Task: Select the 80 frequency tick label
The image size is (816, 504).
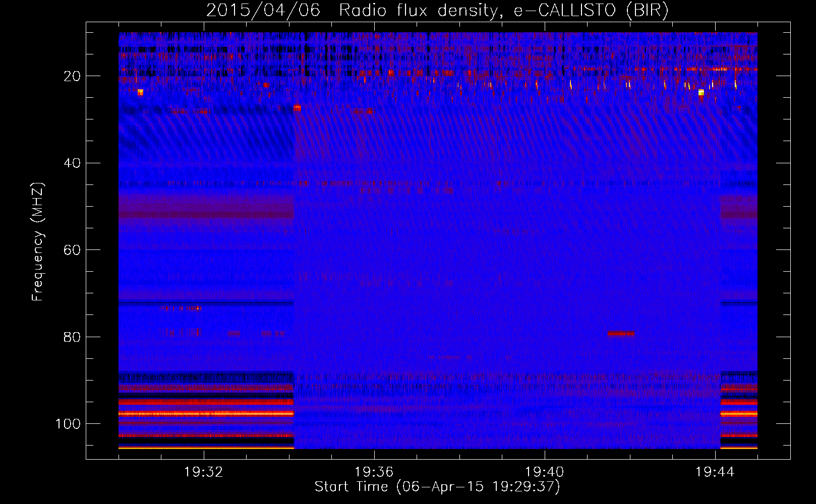Action: point(72,337)
